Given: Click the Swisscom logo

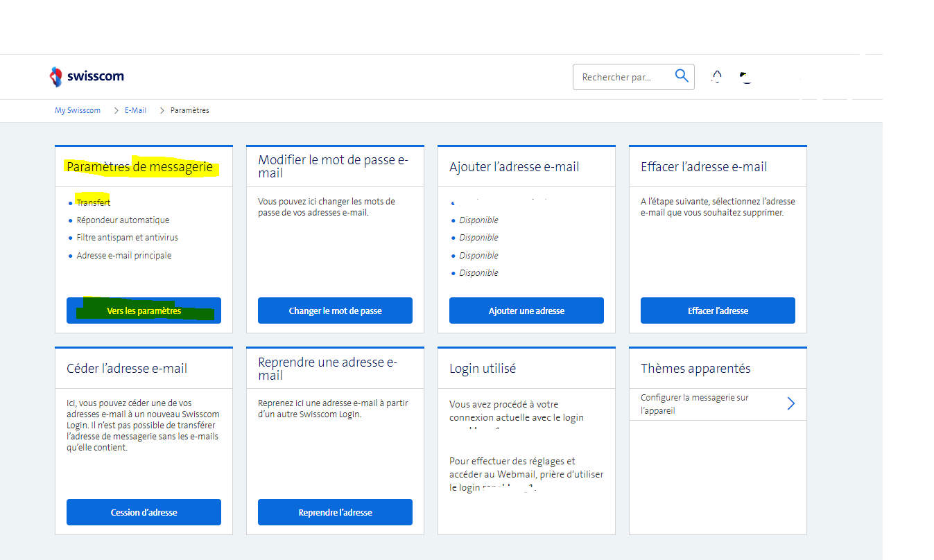Looking at the screenshot, I should [x=87, y=76].
